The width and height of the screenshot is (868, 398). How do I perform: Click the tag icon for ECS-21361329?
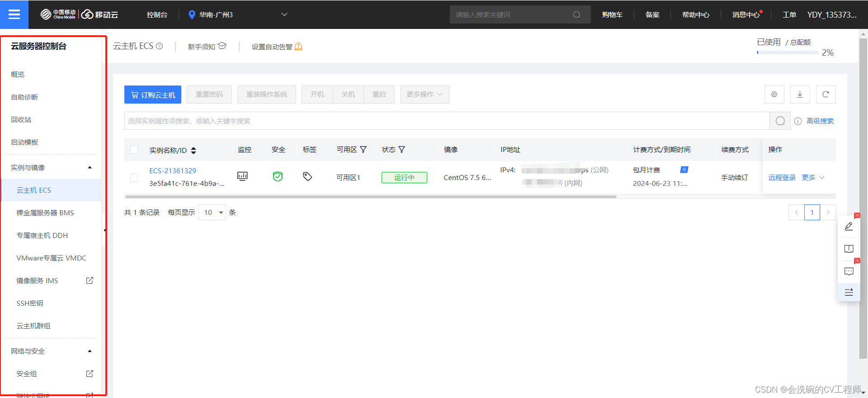click(x=307, y=176)
